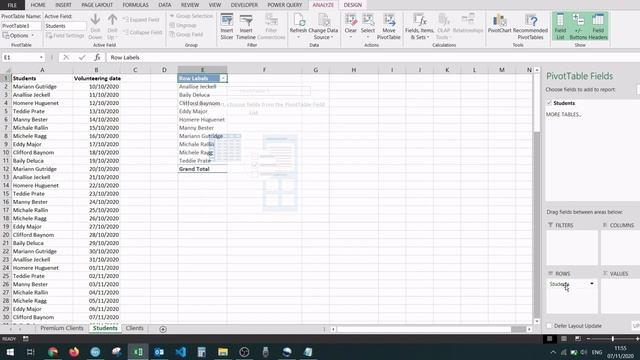Switch to the HOME ribbon tab
The height and width of the screenshot is (360, 640).
pos(38,5)
